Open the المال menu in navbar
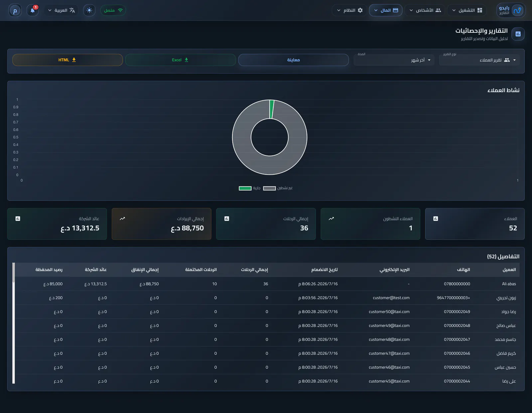The height and width of the screenshot is (413, 532). pyautogui.click(x=386, y=10)
